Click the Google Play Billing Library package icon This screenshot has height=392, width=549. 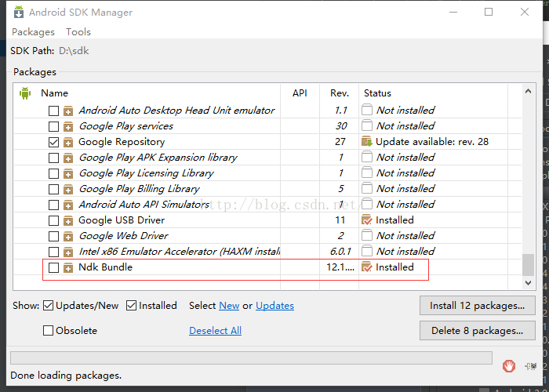(x=68, y=190)
